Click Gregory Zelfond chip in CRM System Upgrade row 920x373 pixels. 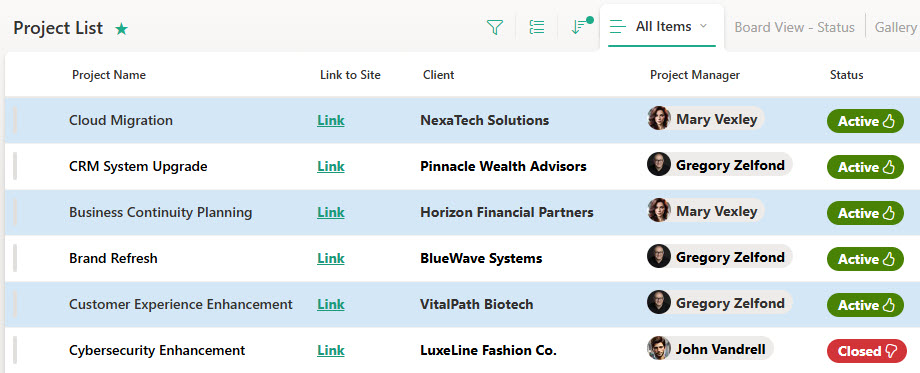click(x=719, y=164)
